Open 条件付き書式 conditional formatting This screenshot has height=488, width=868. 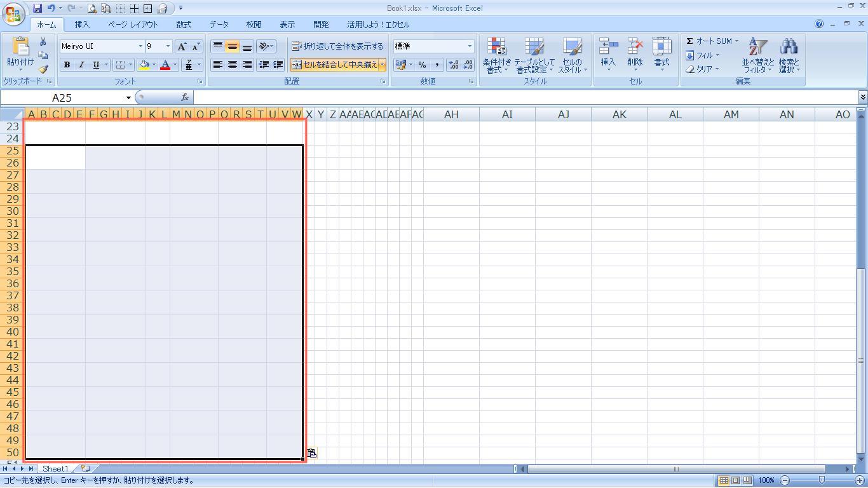coord(496,55)
